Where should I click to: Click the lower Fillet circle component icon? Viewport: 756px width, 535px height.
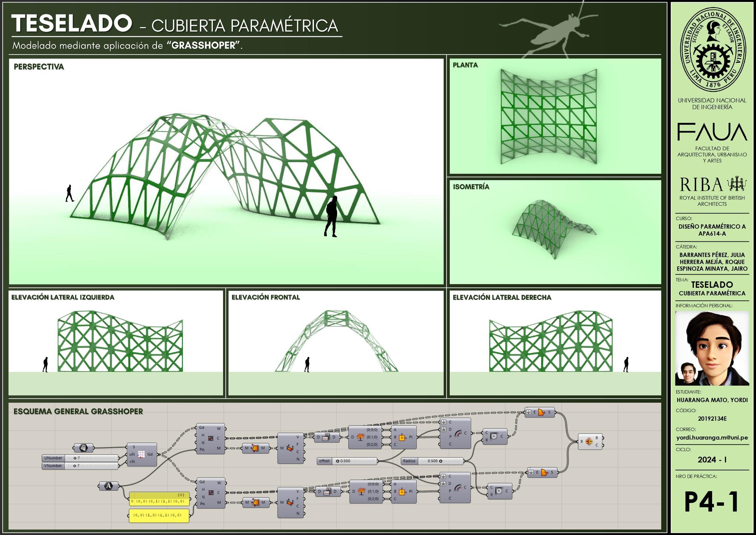click(499, 491)
